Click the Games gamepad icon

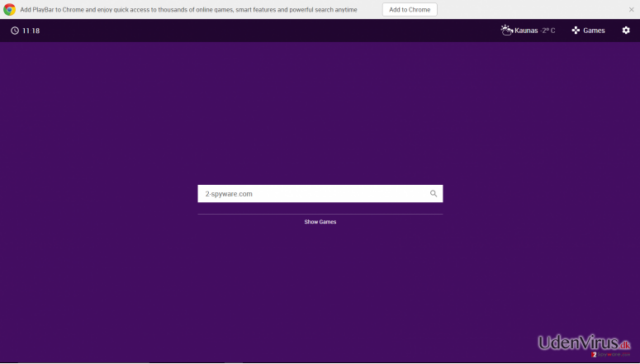tap(576, 30)
